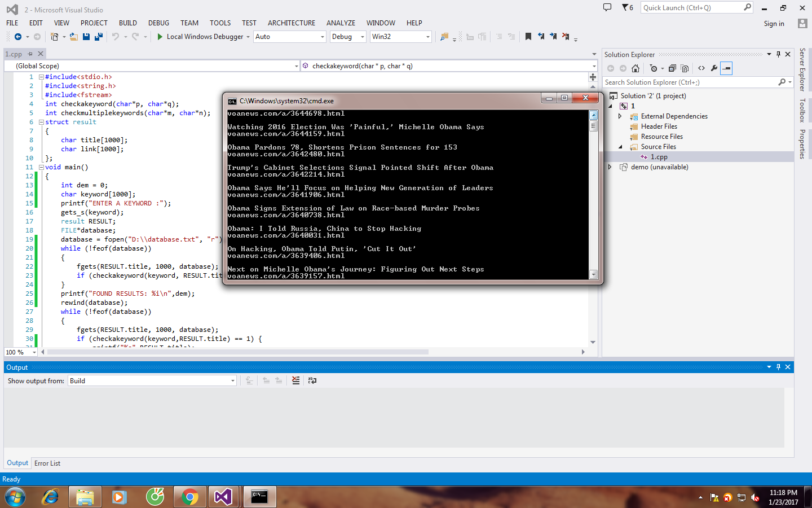This screenshot has width=812, height=508.
Task: Click the editor horizontal scrollbar
Action: tap(237, 352)
